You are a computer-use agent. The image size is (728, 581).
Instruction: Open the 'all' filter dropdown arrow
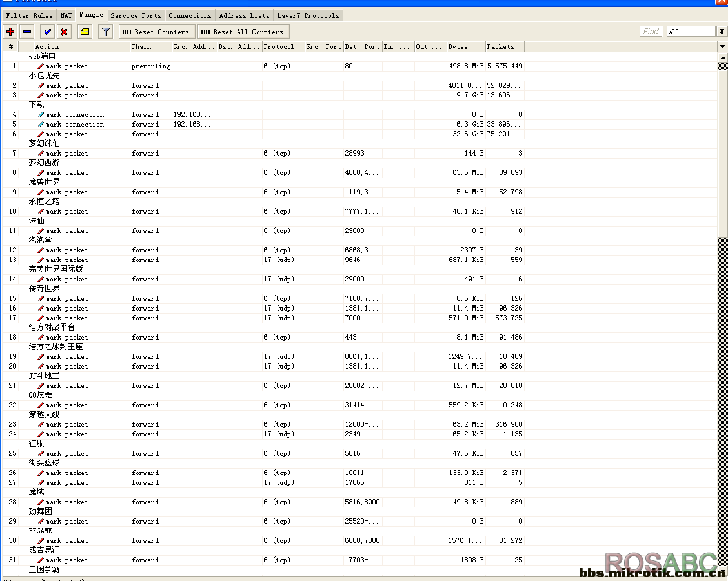coord(722,32)
